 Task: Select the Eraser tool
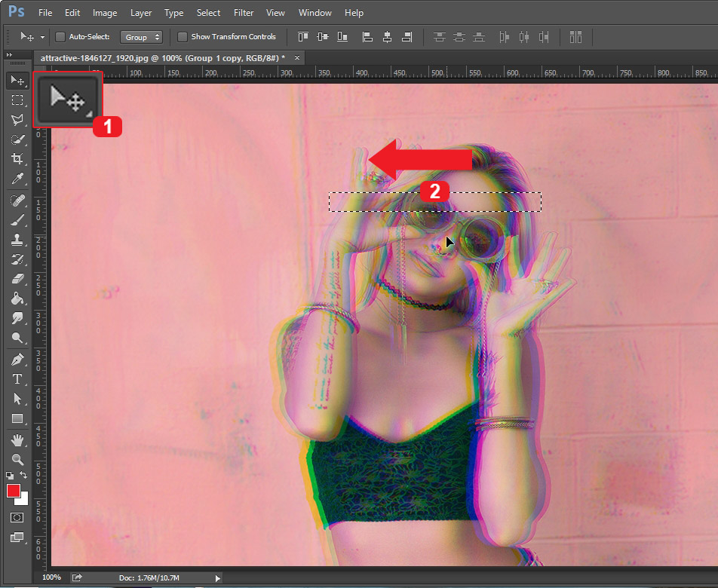[x=17, y=279]
